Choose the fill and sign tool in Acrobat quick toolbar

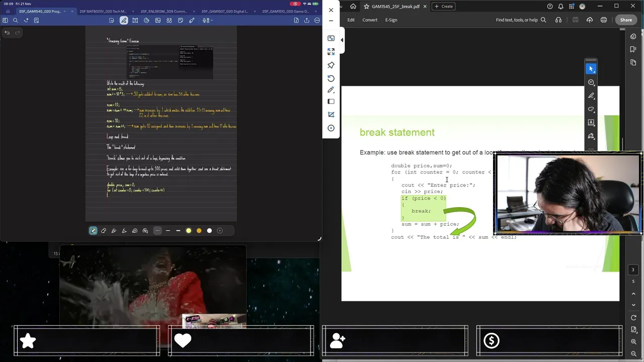591,136
